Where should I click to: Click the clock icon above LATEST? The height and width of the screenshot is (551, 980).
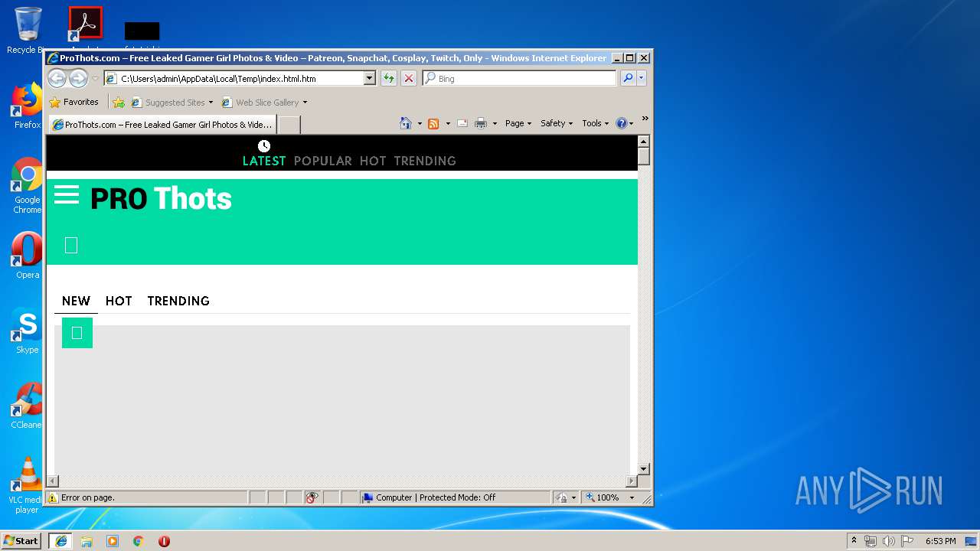click(x=264, y=146)
